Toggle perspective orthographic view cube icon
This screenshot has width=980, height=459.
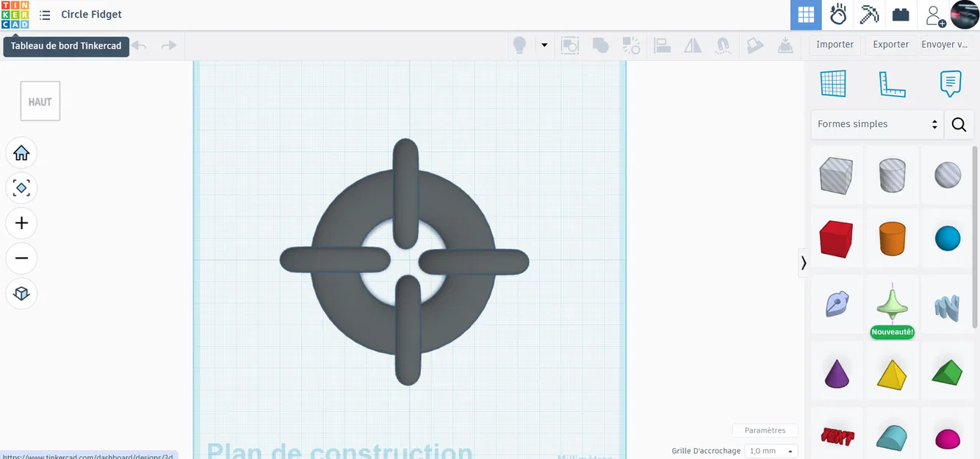click(21, 294)
